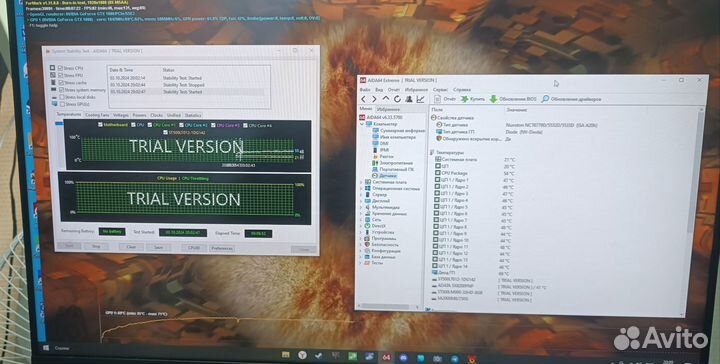Viewport: 720px width, 364px height.
Task: Open the Сервис menu in AIDA64
Action: pos(440,90)
